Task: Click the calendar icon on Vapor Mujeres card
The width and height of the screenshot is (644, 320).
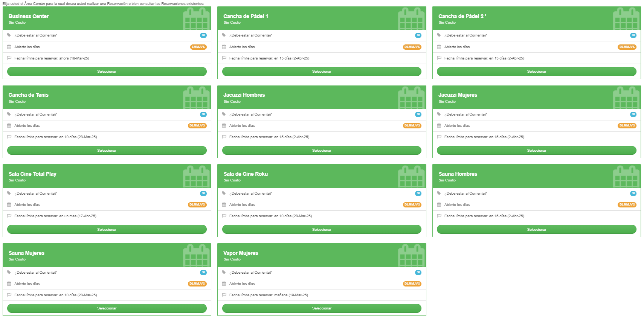Action: click(x=411, y=256)
